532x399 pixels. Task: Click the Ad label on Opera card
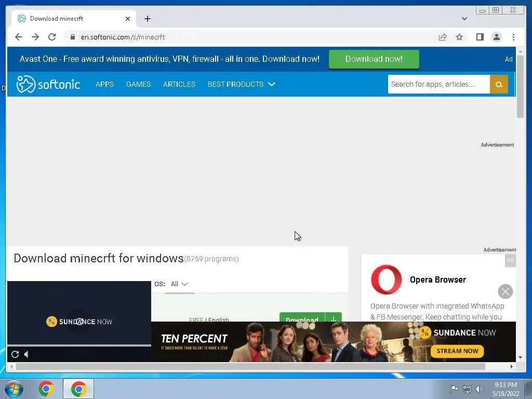pyautogui.click(x=510, y=260)
